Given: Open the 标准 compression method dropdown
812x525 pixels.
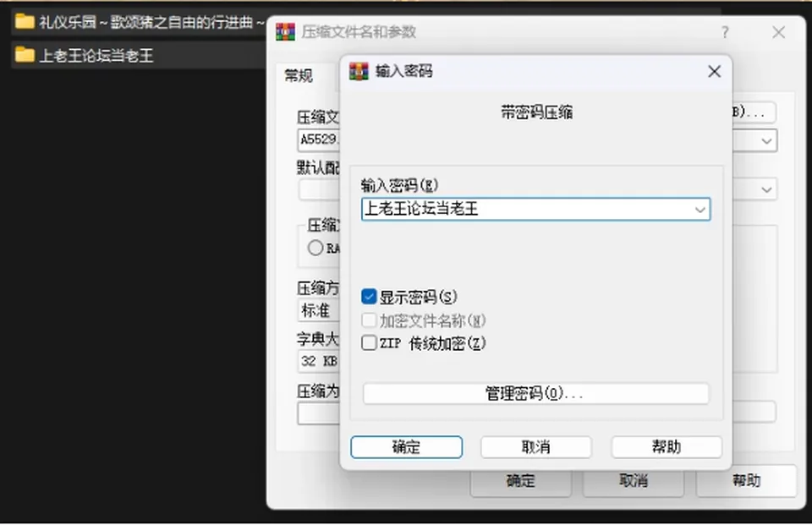Looking at the screenshot, I should (x=319, y=310).
